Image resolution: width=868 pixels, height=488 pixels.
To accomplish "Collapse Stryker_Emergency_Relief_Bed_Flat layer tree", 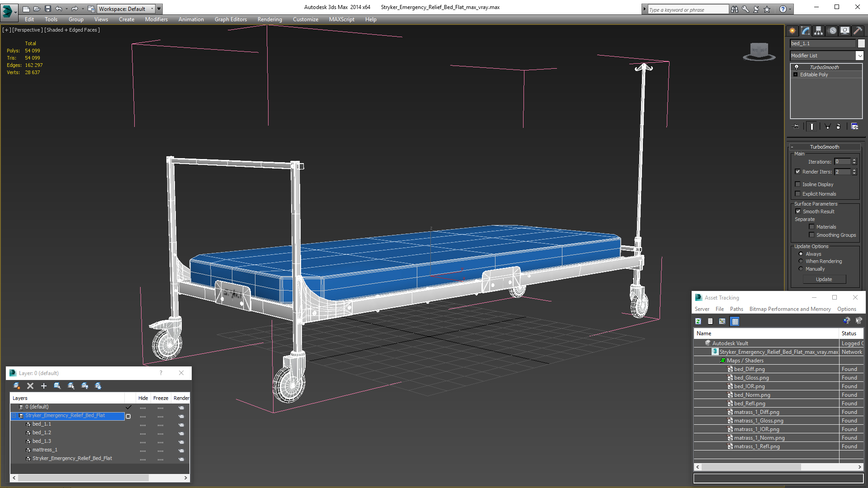I will click(14, 416).
